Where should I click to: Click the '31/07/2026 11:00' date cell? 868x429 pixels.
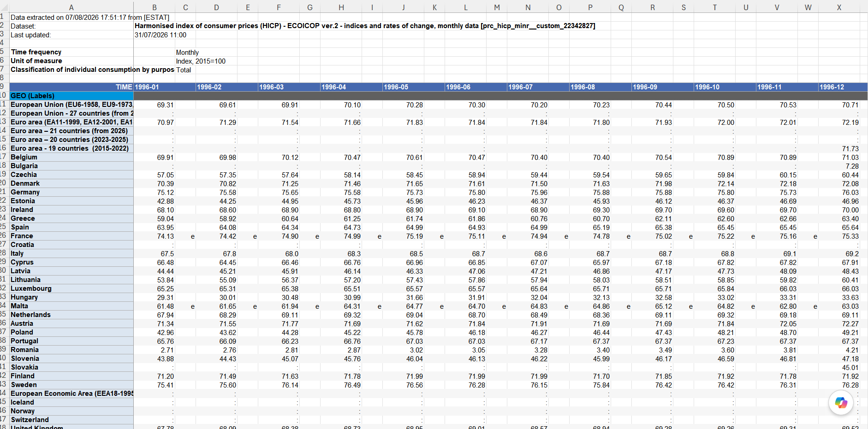(161, 35)
